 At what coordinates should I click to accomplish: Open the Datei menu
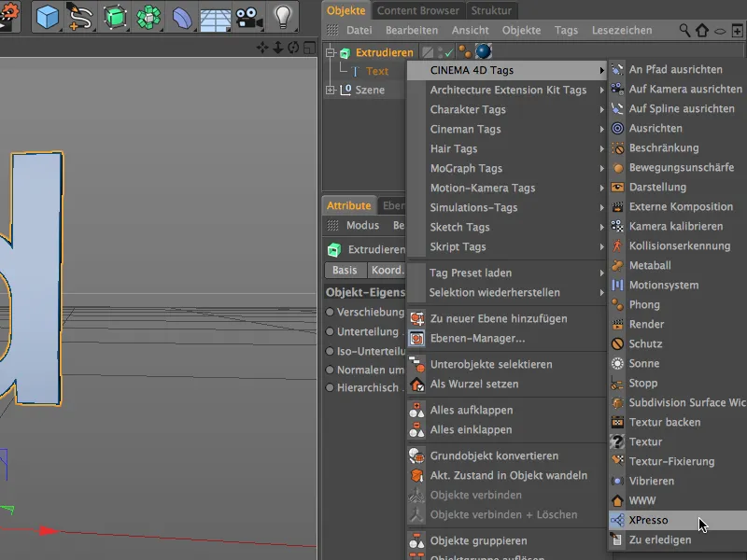(x=359, y=31)
